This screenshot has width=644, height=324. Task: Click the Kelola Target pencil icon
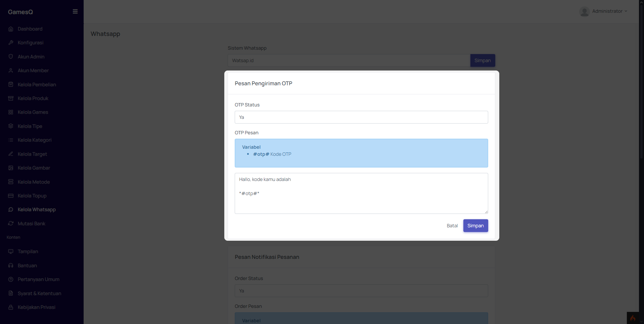(x=11, y=154)
